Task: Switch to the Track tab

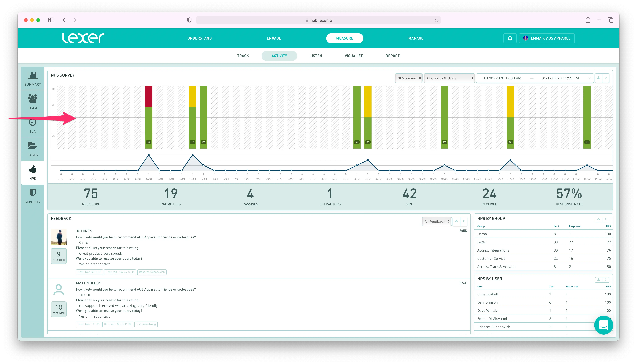Action: [243, 56]
